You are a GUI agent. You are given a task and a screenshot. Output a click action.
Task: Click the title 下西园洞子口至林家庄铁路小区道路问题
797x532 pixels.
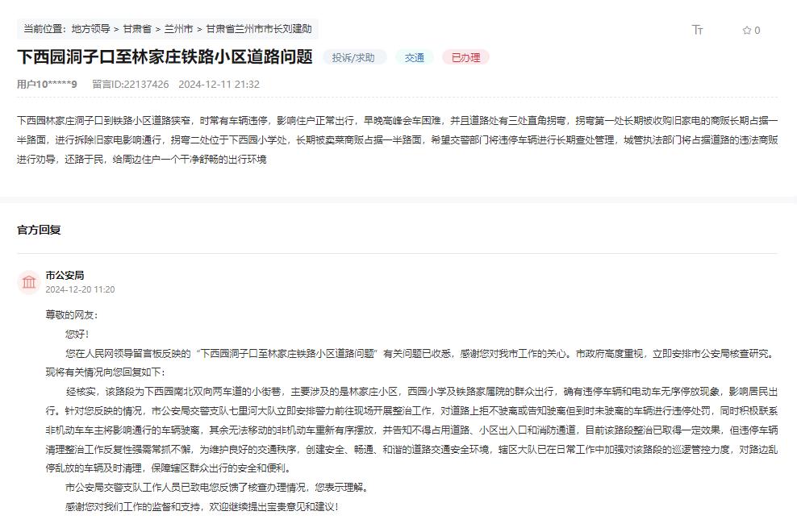point(165,57)
